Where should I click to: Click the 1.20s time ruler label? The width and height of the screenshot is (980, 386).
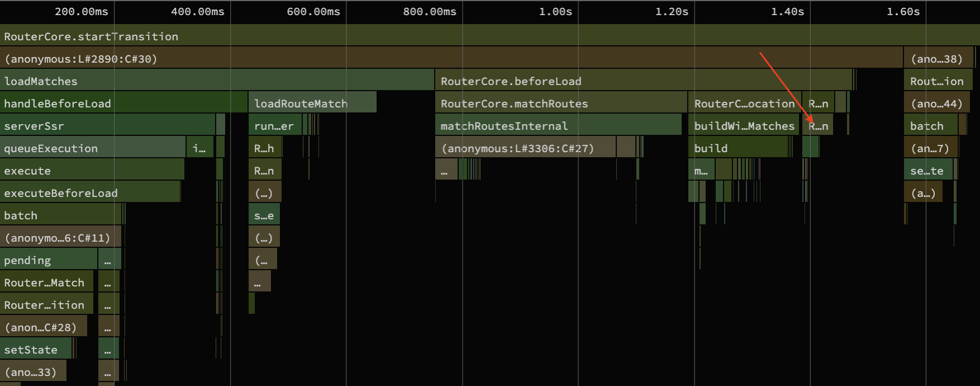point(672,12)
